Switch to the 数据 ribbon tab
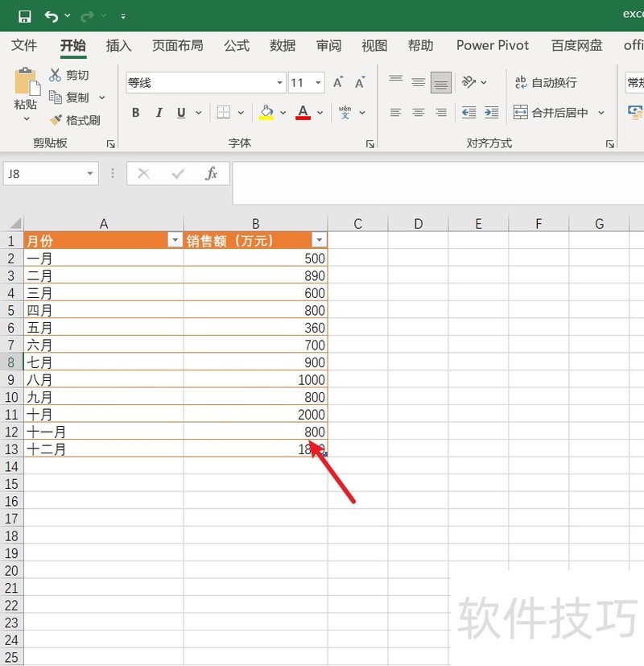This screenshot has width=644, height=666. coord(283,46)
